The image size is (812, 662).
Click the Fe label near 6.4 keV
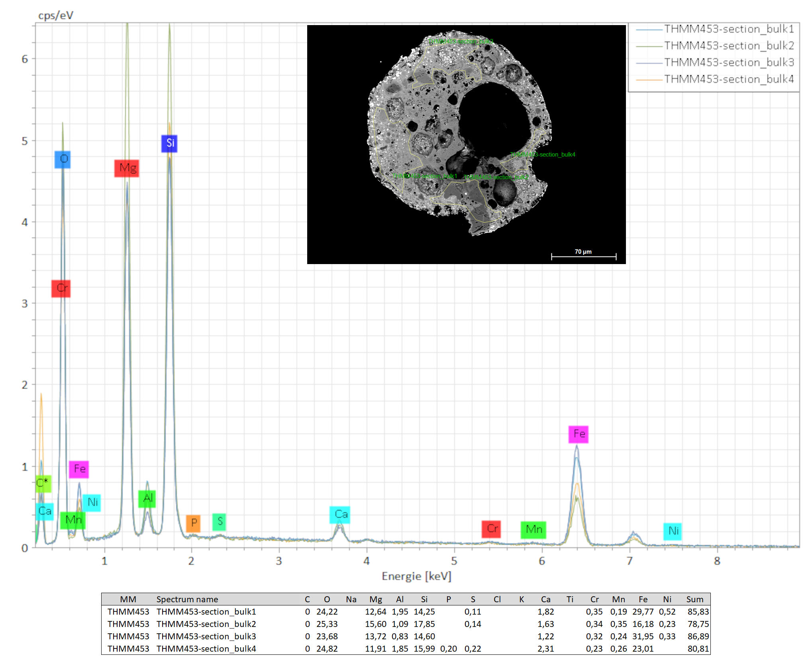point(579,434)
